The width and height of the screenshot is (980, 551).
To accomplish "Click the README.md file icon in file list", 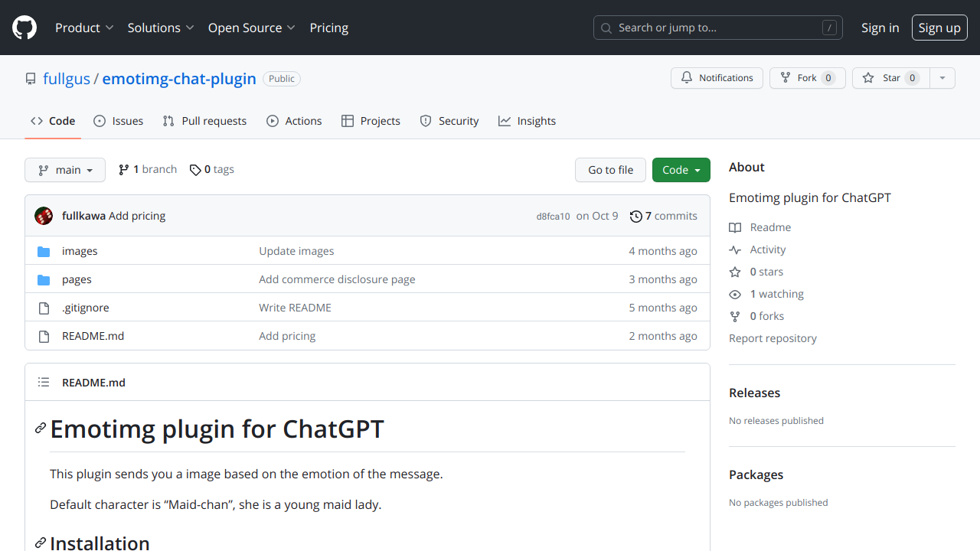I will point(44,336).
